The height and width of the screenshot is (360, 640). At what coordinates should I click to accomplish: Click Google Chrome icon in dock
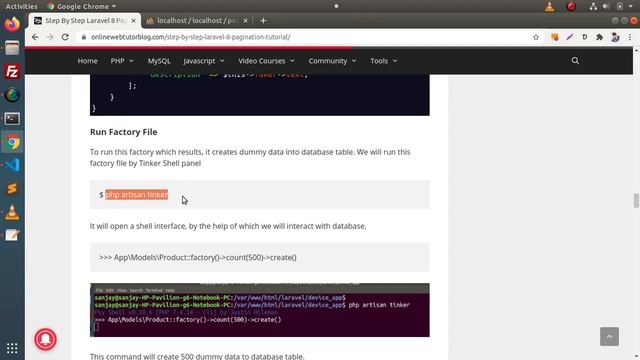click(x=12, y=142)
